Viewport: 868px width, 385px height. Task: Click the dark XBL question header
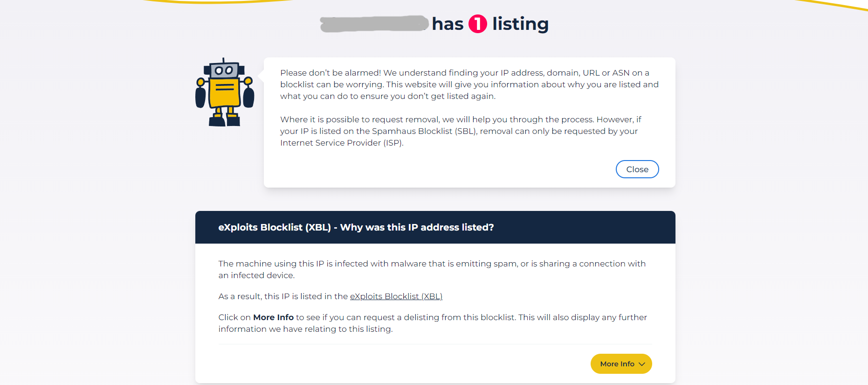coord(356,227)
